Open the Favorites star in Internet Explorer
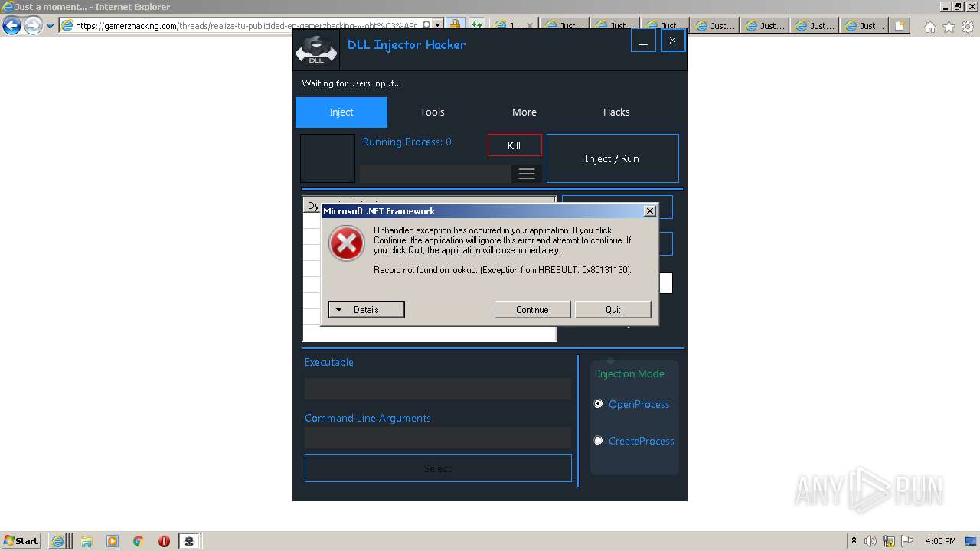 [949, 27]
